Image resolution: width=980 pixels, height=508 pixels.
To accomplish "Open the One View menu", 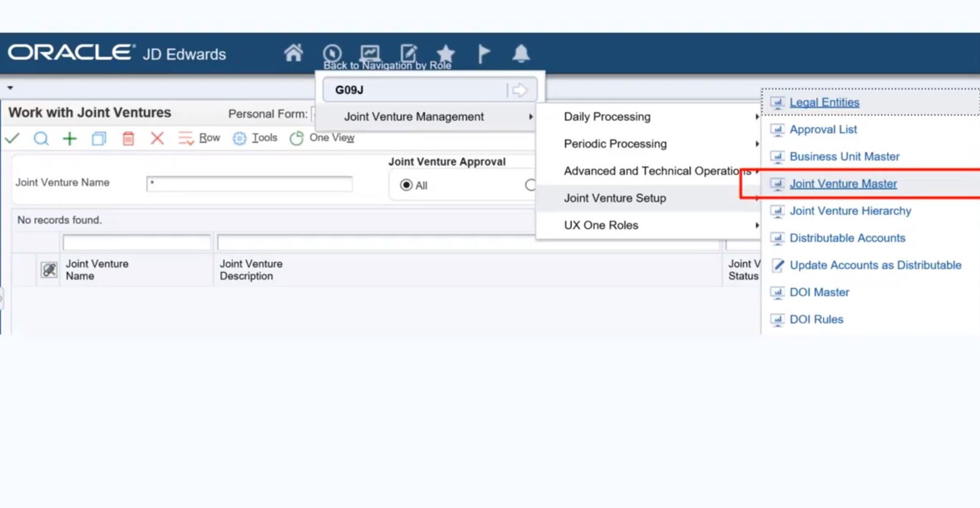I will tap(322, 138).
